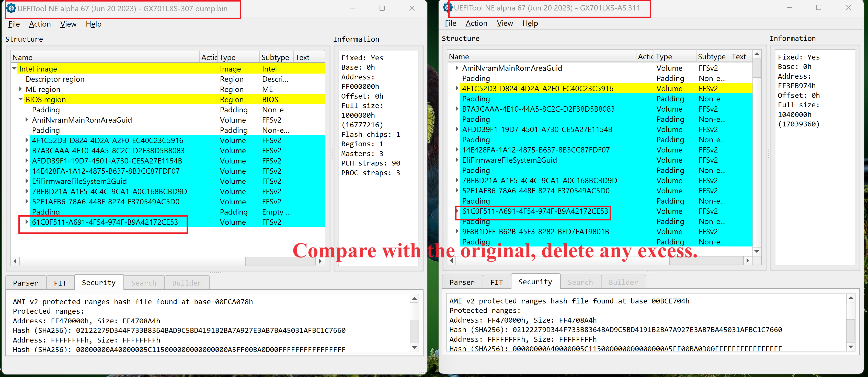Collapse the BIOS region node

click(x=20, y=99)
